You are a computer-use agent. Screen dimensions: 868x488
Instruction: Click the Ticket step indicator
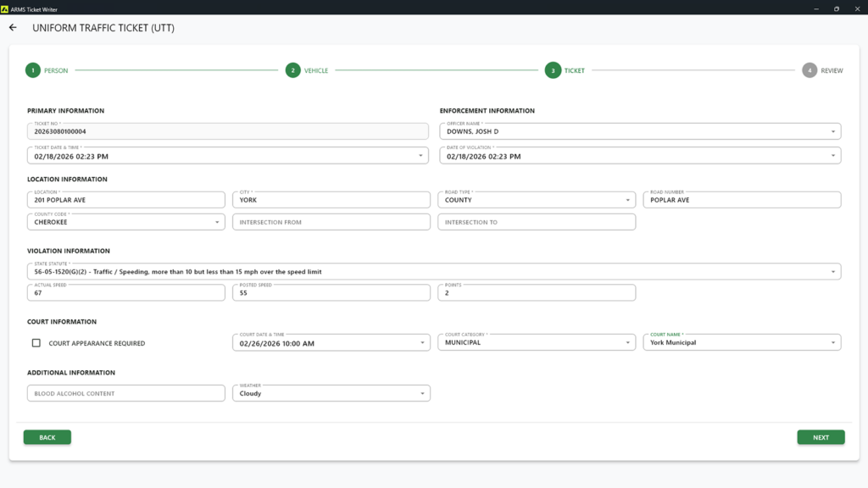552,71
